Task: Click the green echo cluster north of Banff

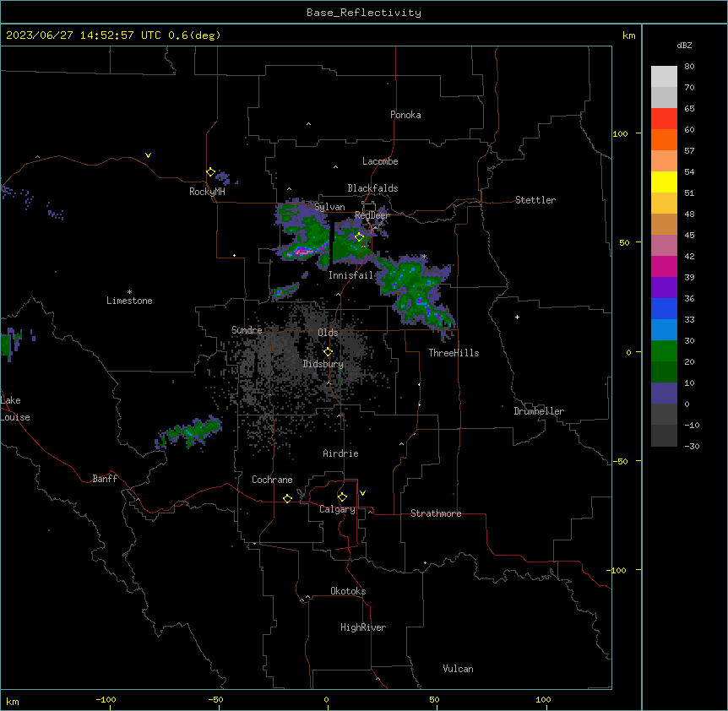Action: tap(189, 432)
